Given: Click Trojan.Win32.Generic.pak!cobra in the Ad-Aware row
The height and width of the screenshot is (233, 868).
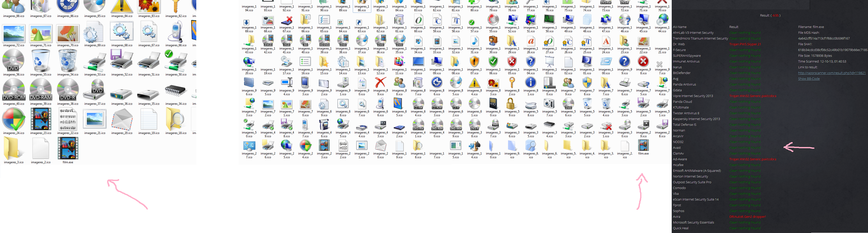Looking at the screenshot, I should tap(753, 159).
